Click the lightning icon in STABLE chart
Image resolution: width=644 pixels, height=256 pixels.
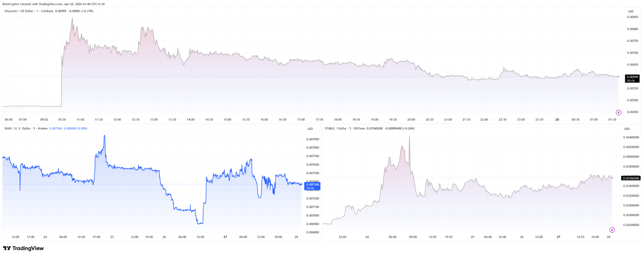click(612, 230)
